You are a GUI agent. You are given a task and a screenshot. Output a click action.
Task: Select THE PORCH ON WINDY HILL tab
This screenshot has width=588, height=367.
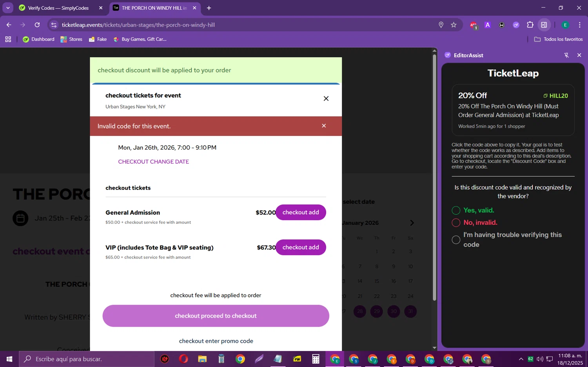tap(154, 8)
